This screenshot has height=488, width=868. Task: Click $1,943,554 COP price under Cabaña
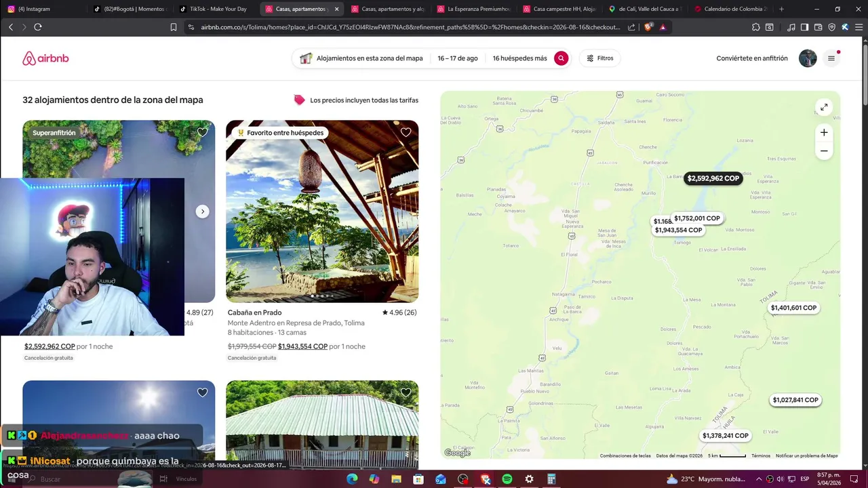[303, 346]
